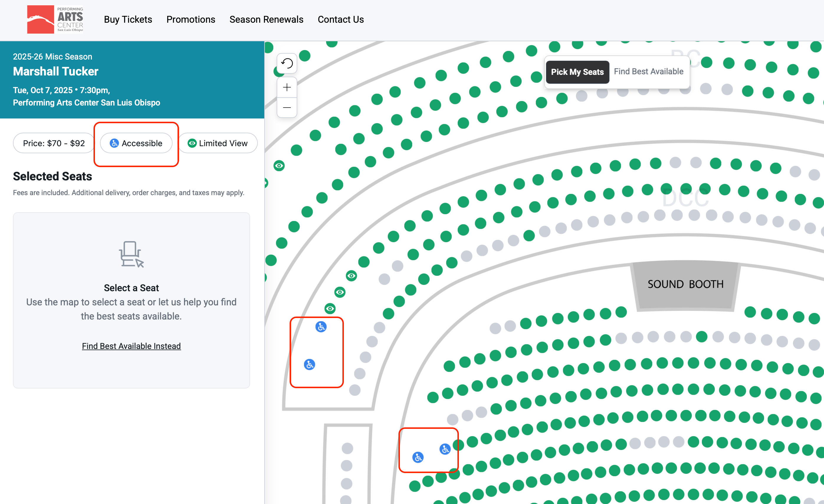This screenshot has width=824, height=504.
Task: Toggle the Accessible seat filter
Action: tap(136, 143)
